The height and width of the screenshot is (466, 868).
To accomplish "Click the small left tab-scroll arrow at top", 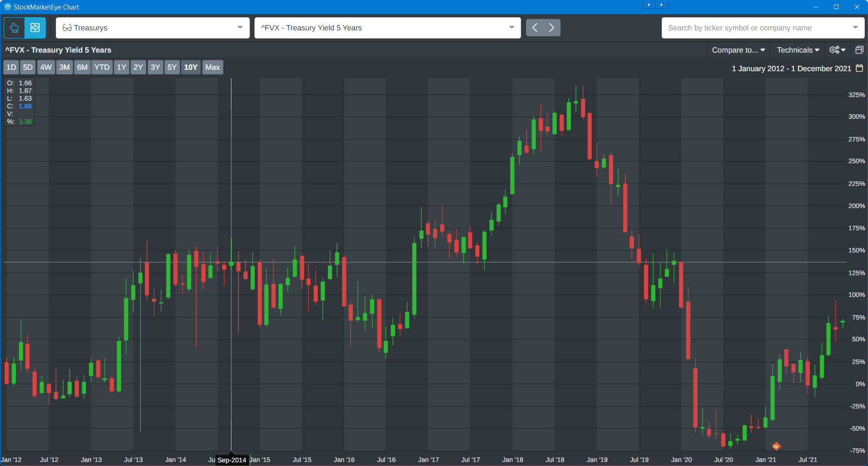I will (649, 5).
